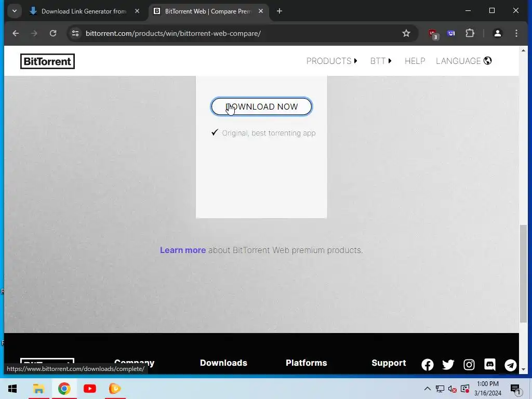Close the Download Link Generator tab

(x=137, y=11)
